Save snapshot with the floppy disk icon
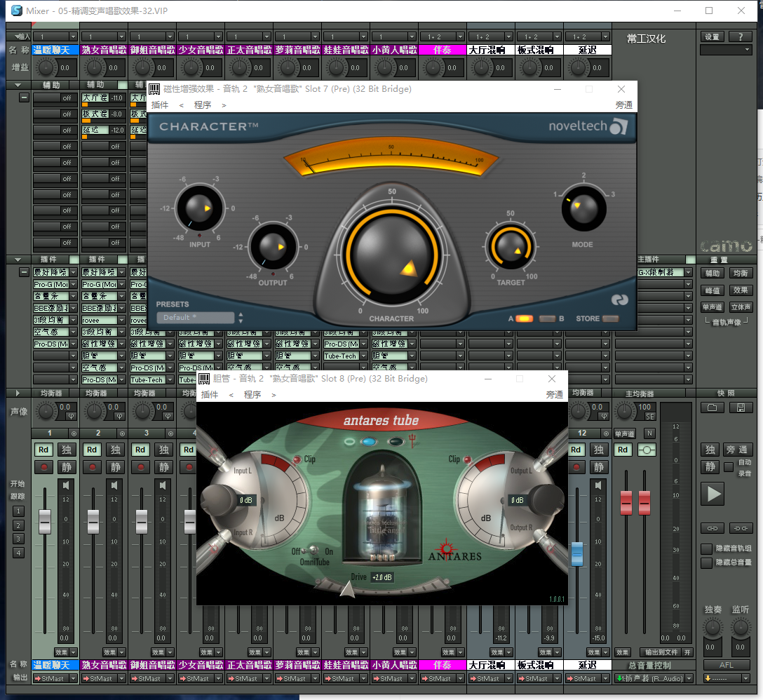 pos(741,408)
